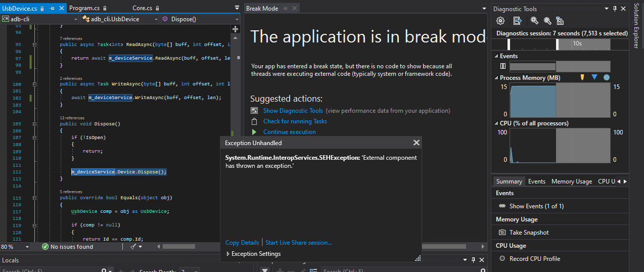Click the break events pause track icon
Viewport: 644px width, 272px height.
pyautogui.click(x=503, y=66)
